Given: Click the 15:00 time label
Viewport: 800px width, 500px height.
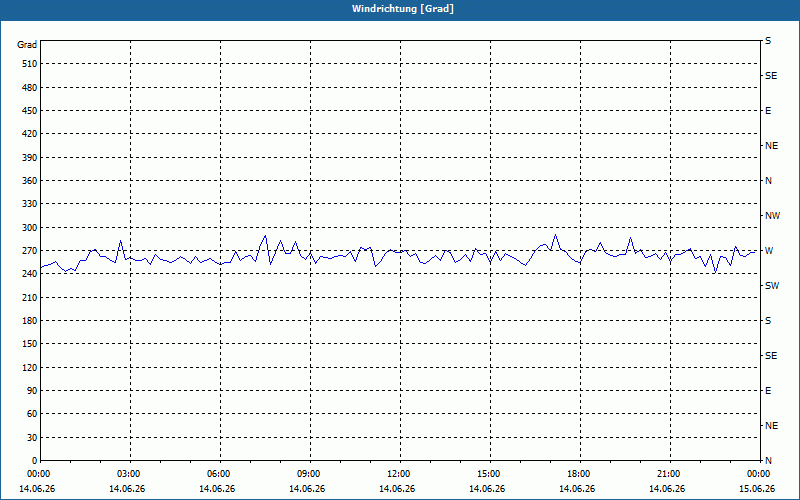Looking at the screenshot, I should pyautogui.click(x=488, y=474).
